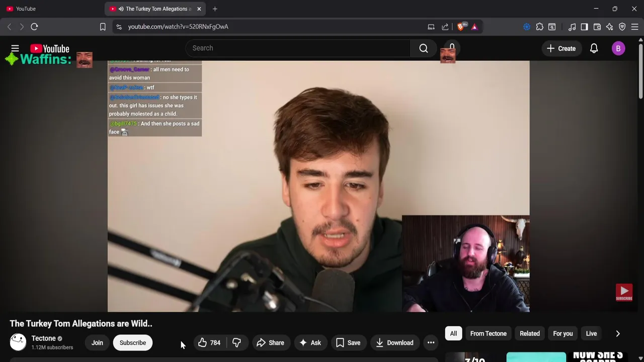Screen dimensions: 644x362
Task: Save video to a playlist
Action: pos(348,343)
